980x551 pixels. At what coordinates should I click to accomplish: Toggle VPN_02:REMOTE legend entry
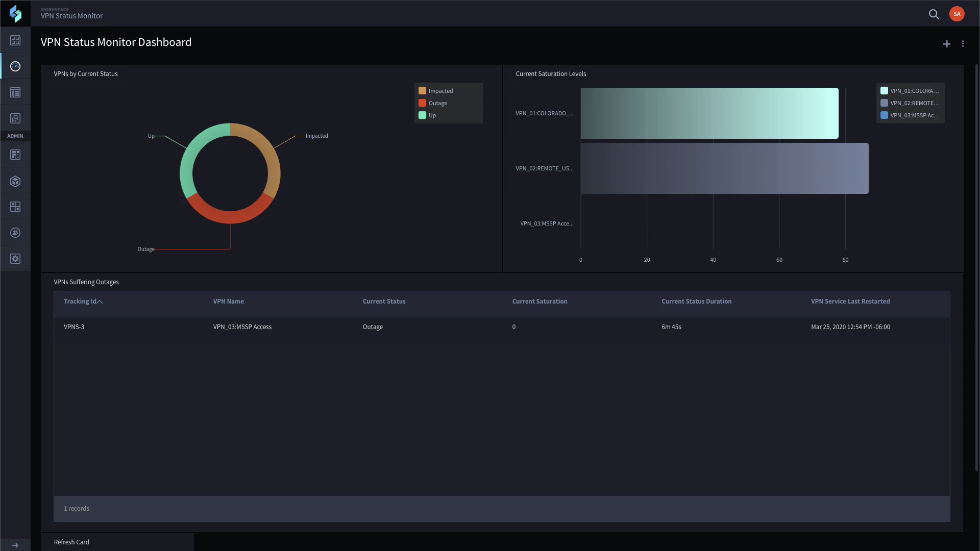tap(910, 103)
